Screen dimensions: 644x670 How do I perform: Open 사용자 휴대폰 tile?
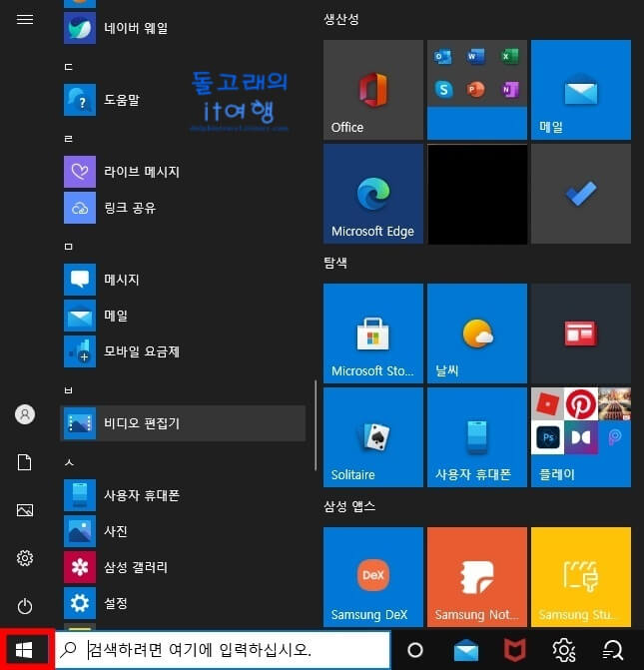pos(477,437)
